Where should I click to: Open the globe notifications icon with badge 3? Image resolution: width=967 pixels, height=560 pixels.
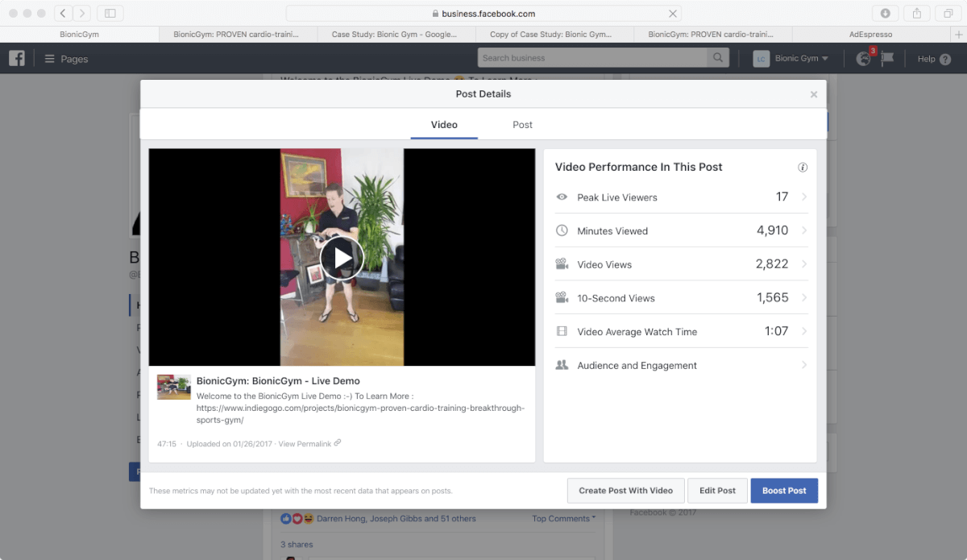click(x=864, y=59)
